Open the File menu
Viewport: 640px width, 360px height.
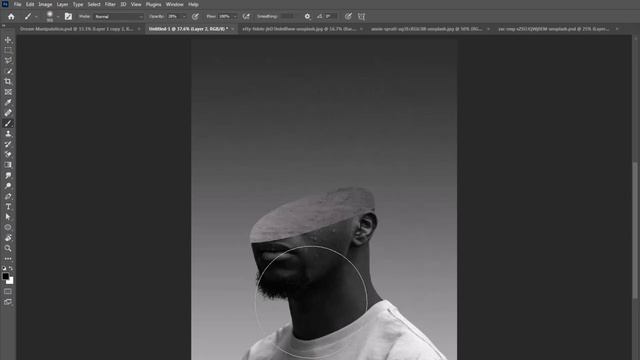[18, 4]
